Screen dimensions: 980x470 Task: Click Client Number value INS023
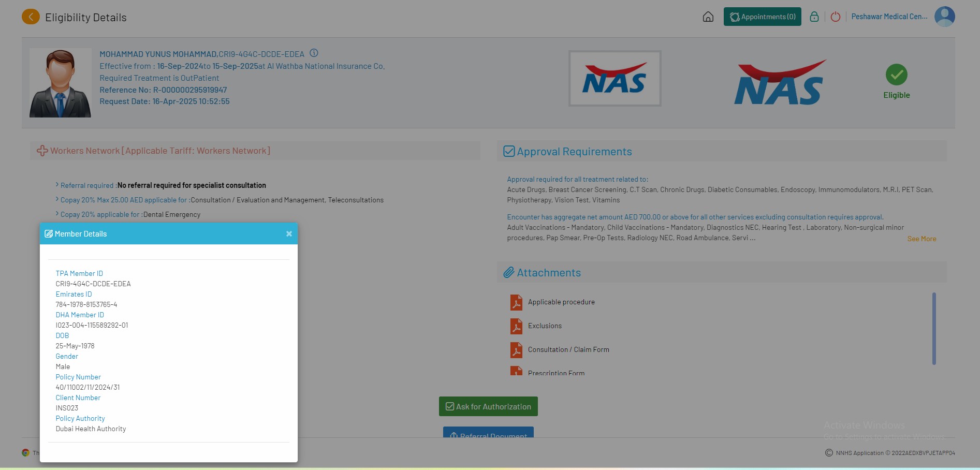(67, 408)
